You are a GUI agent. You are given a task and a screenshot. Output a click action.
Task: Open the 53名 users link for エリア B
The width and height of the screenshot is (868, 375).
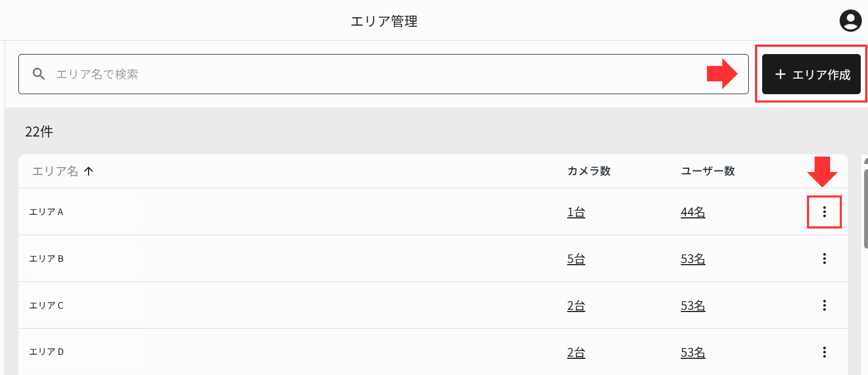pyautogui.click(x=693, y=259)
